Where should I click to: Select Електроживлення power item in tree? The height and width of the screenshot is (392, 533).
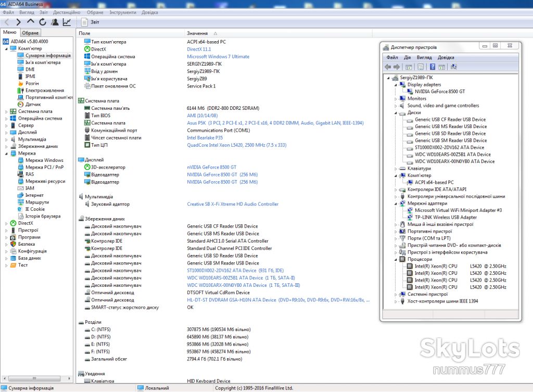coord(45,91)
